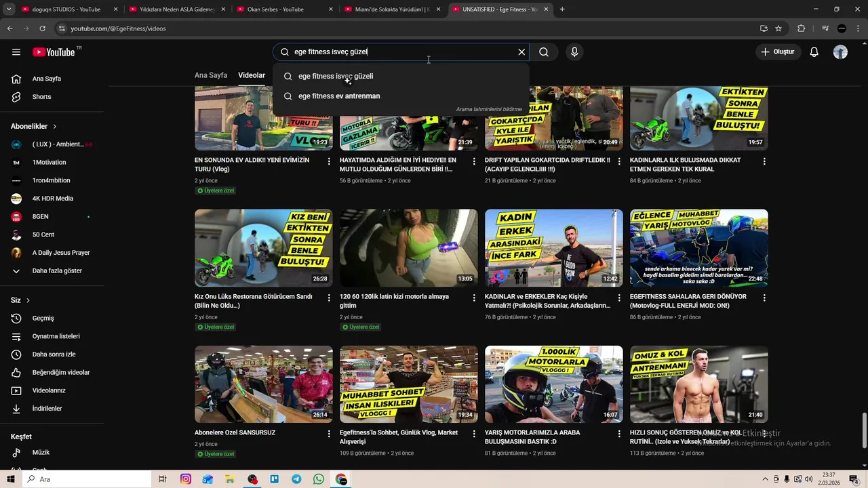The width and height of the screenshot is (868, 488).
Task: Open the browser extensions puzzle icon
Action: pyautogui.click(x=802, y=28)
